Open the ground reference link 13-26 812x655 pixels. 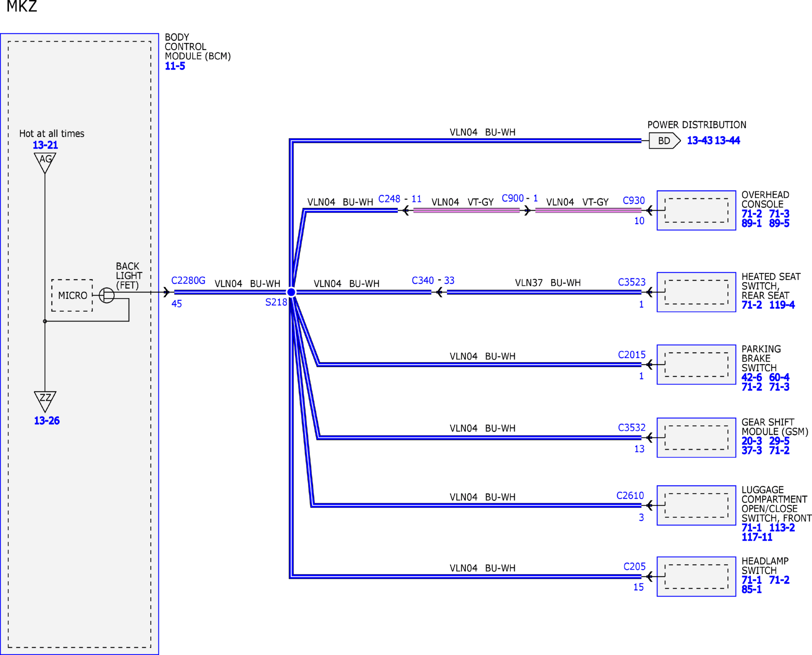[x=47, y=421]
